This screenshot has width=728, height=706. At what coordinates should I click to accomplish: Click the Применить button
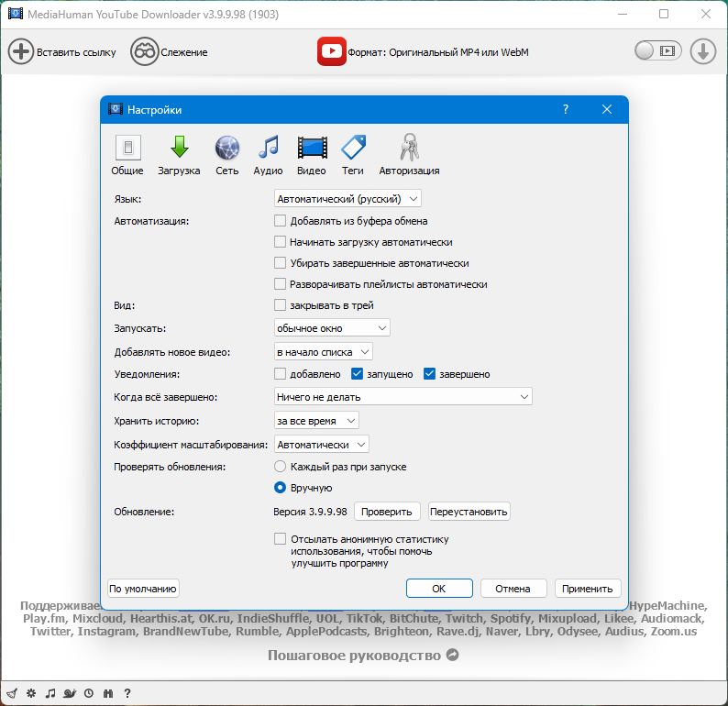588,589
